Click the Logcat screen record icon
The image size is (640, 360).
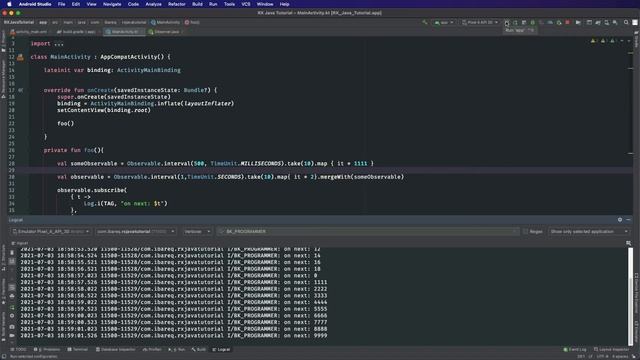click(x=12, y=336)
